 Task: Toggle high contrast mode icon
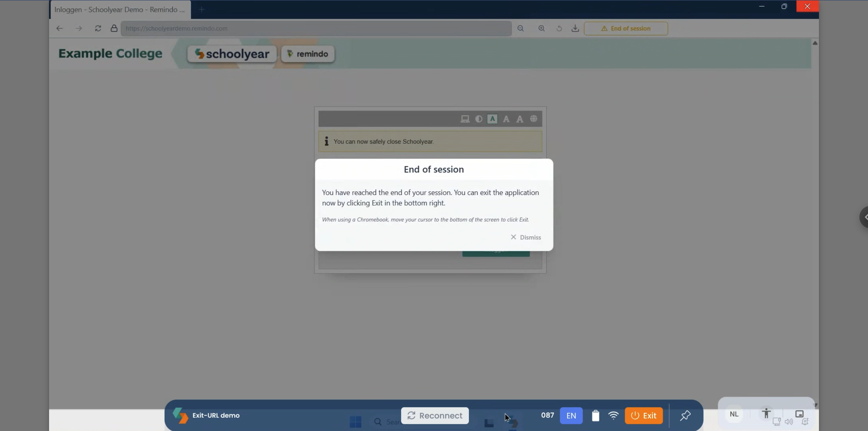pos(479,119)
